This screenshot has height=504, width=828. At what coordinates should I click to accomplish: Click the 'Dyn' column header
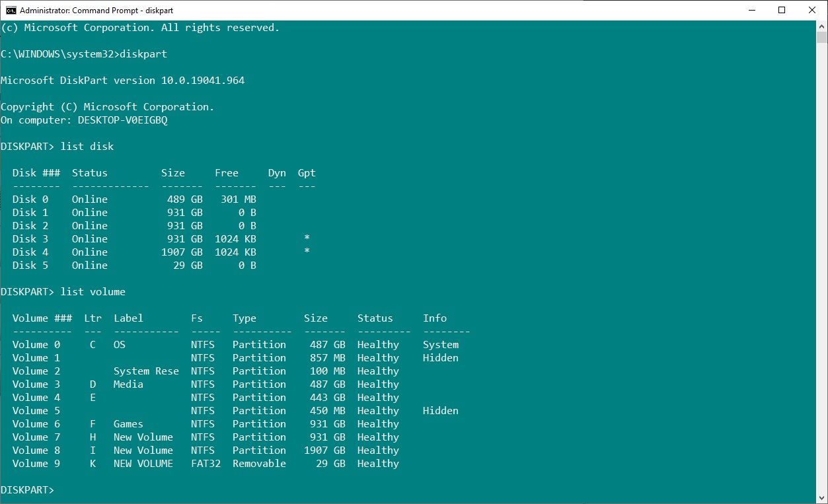(x=277, y=173)
